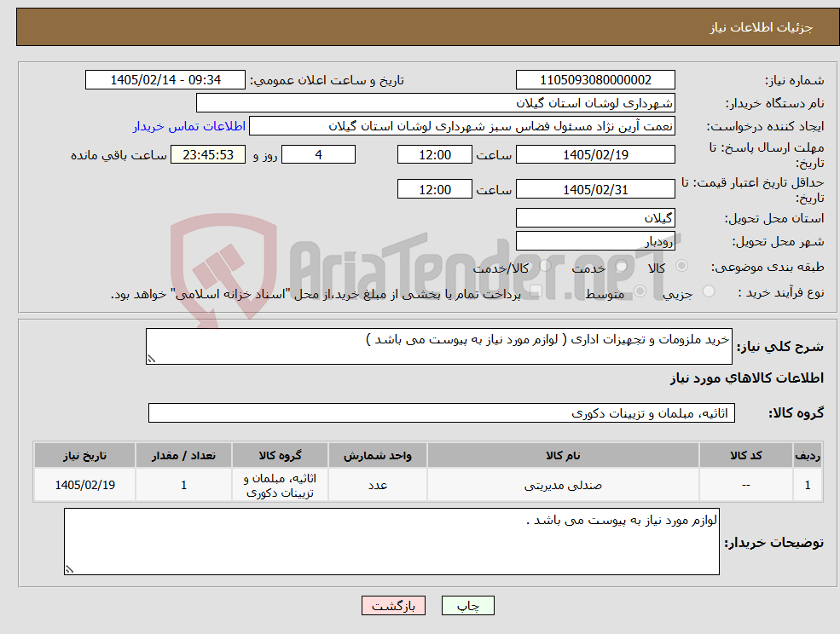Image resolution: width=840 pixels, height=634 pixels.
Task: Click the تاریخ نیاز column header
Action: point(84,456)
